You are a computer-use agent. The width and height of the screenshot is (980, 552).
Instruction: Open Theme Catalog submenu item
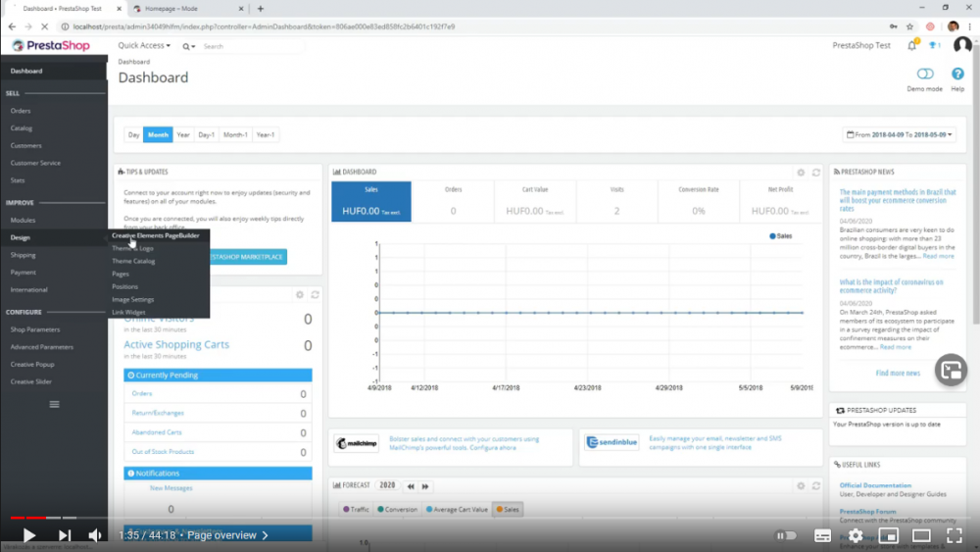click(133, 262)
